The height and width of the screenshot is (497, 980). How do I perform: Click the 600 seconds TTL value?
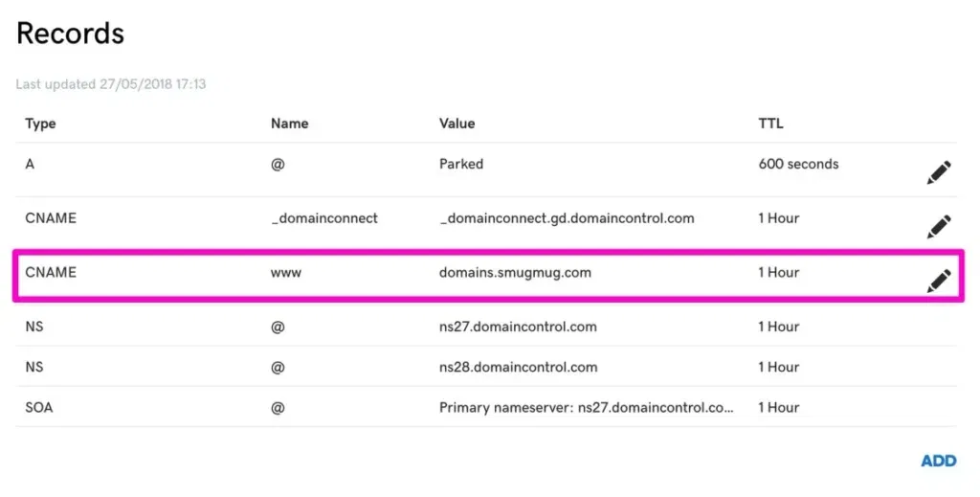pyautogui.click(x=798, y=164)
